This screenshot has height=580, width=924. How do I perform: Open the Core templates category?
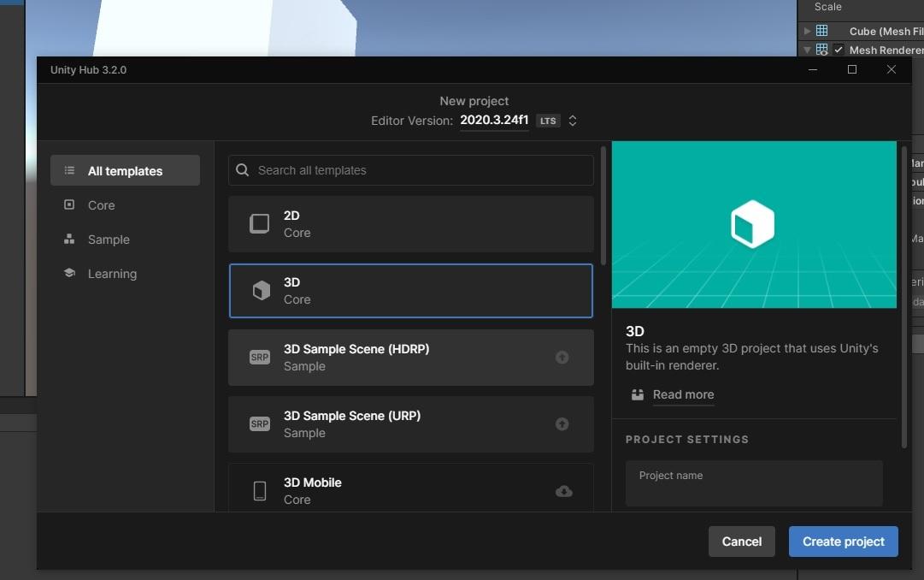[x=125, y=204]
